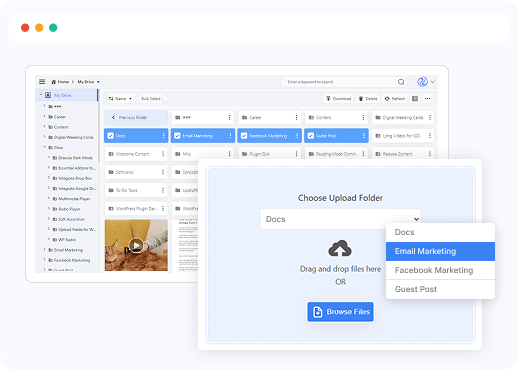Choose Guest Post in upload folder list
Image resolution: width=518 pixels, height=371 pixels.
tap(440, 289)
